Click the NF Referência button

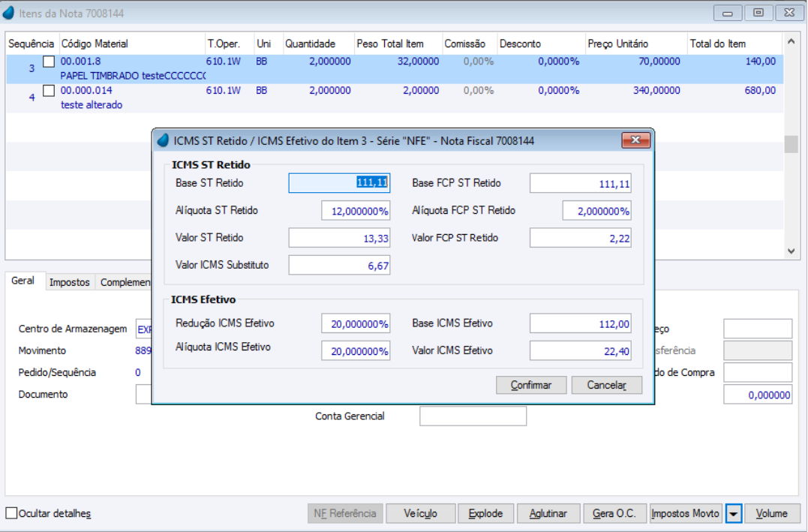pos(345,513)
